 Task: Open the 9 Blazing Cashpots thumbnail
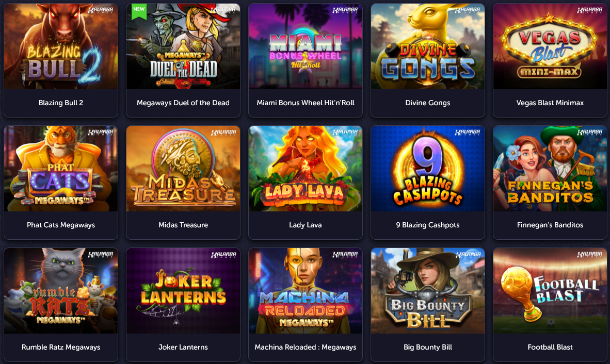[x=427, y=169]
